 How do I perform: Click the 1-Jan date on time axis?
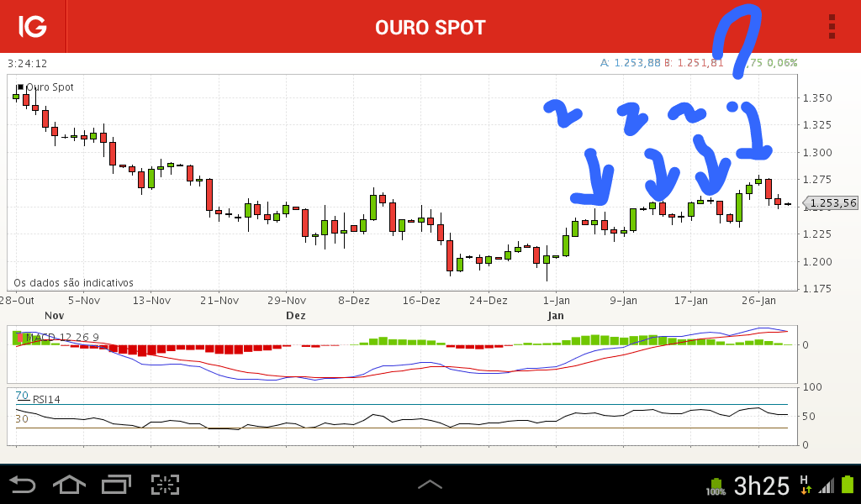[557, 301]
